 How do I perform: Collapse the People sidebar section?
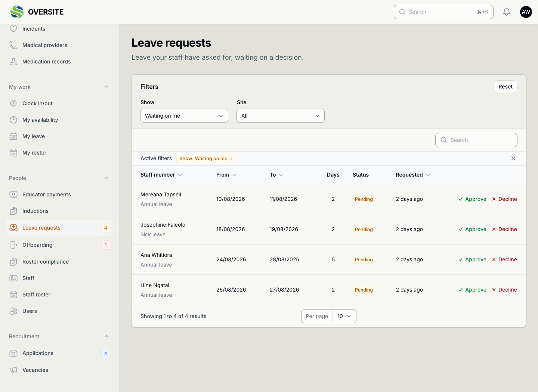(x=106, y=178)
